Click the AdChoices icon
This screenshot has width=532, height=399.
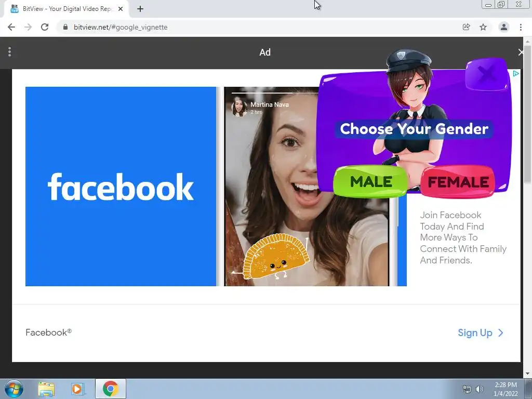(516, 74)
